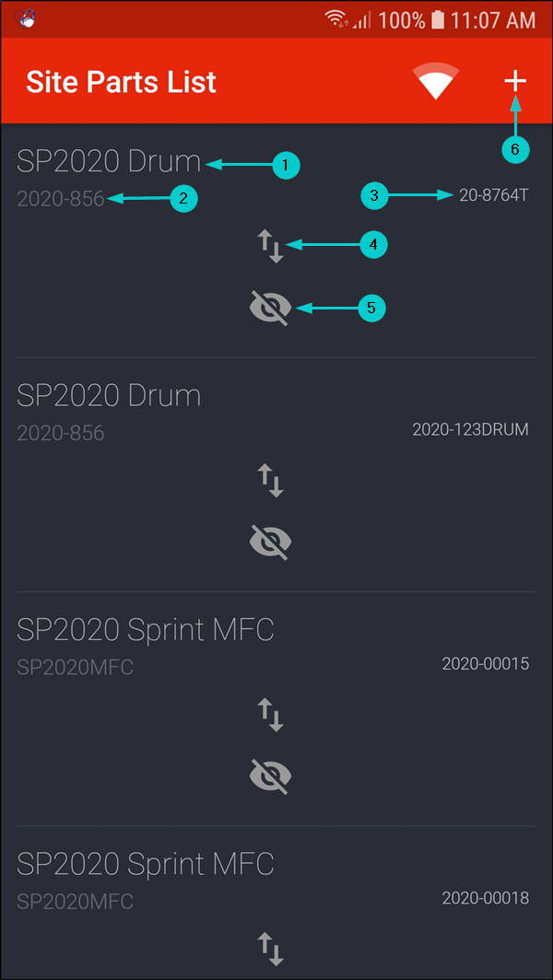Screen dimensions: 553x980
Task: Toggle visibility eye for part 2020-00015
Action: tap(270, 776)
